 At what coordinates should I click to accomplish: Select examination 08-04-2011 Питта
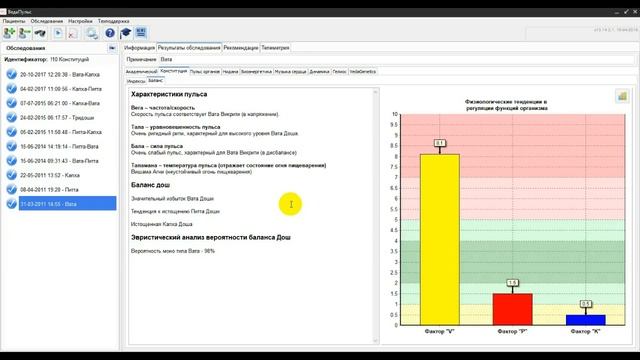[x=49, y=189]
